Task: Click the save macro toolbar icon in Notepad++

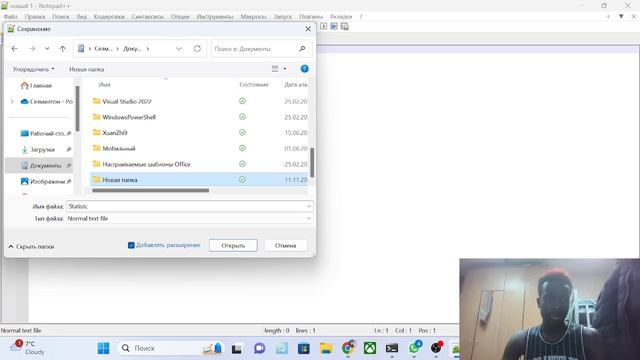Action: coord(344,27)
